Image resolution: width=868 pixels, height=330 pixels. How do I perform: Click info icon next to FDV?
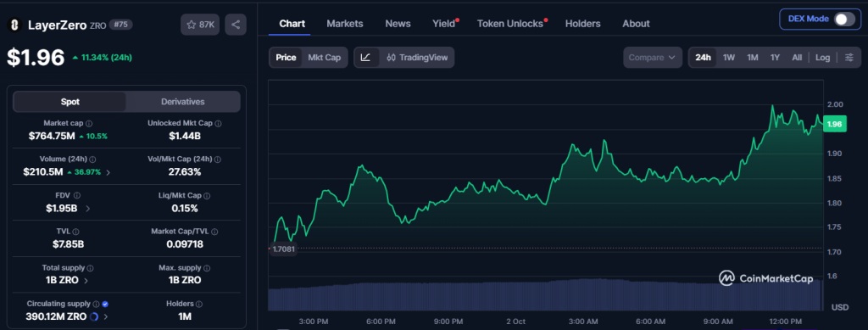(77, 195)
